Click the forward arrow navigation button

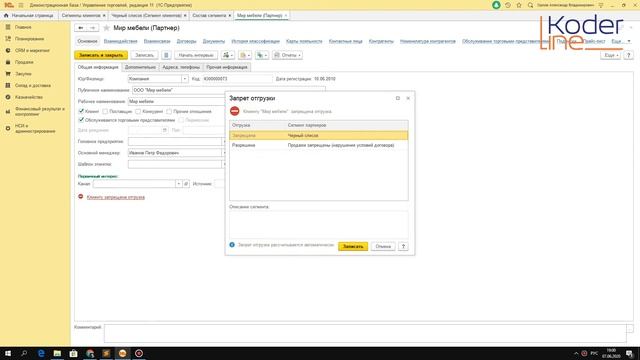pyautogui.click(x=93, y=28)
